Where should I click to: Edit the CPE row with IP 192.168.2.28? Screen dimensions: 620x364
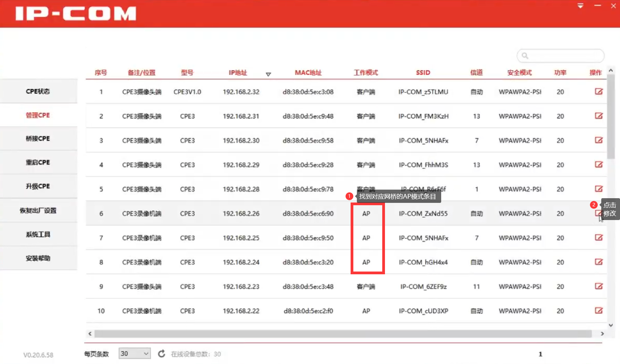point(599,188)
